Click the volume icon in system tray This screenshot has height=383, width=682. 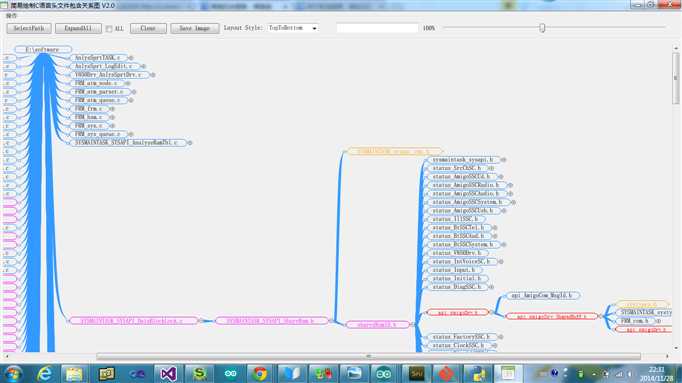point(630,374)
